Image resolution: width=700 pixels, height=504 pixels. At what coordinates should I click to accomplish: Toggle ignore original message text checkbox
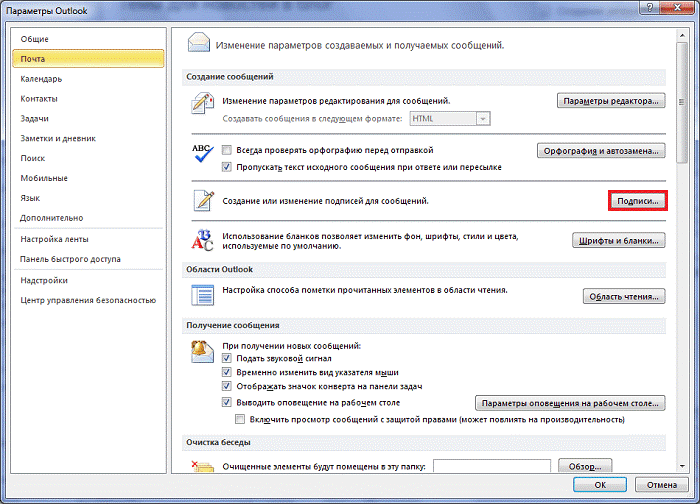pos(227,167)
